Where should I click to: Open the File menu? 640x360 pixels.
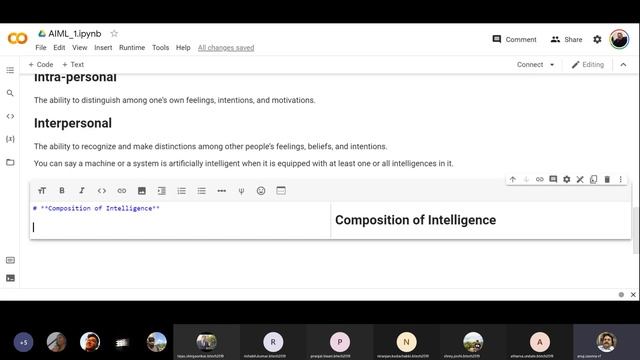(41, 48)
